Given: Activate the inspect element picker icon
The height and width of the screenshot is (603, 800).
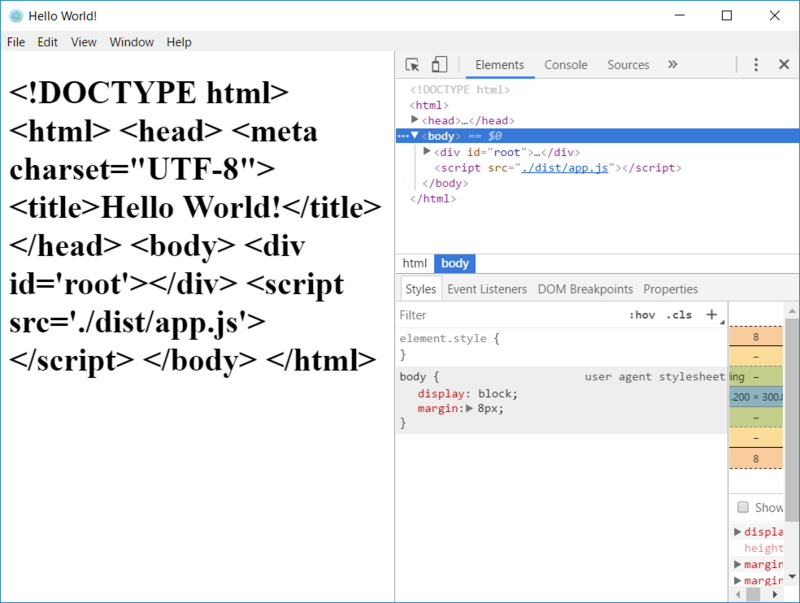Looking at the screenshot, I should pyautogui.click(x=412, y=65).
